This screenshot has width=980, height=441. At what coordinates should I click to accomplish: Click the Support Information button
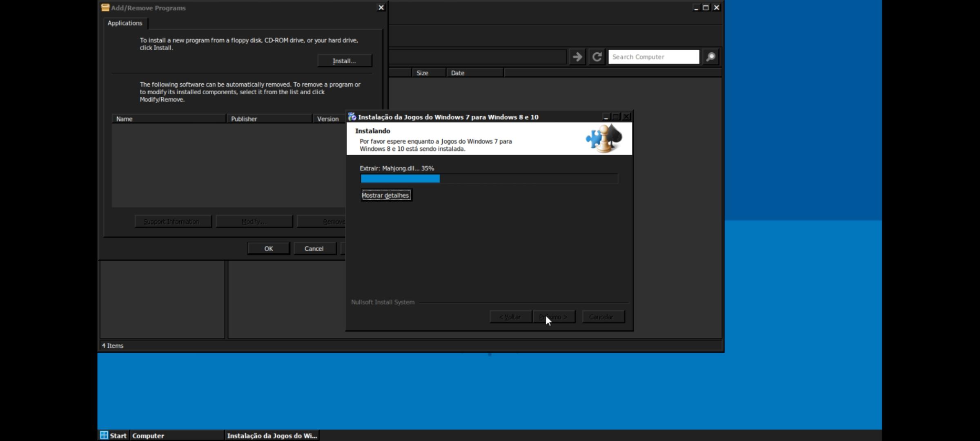tap(173, 221)
